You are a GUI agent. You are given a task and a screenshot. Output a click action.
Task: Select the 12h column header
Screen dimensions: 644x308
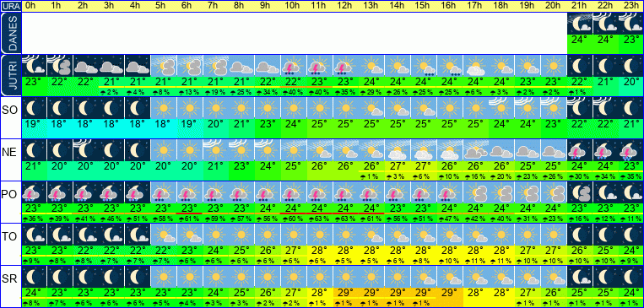(346, 6)
